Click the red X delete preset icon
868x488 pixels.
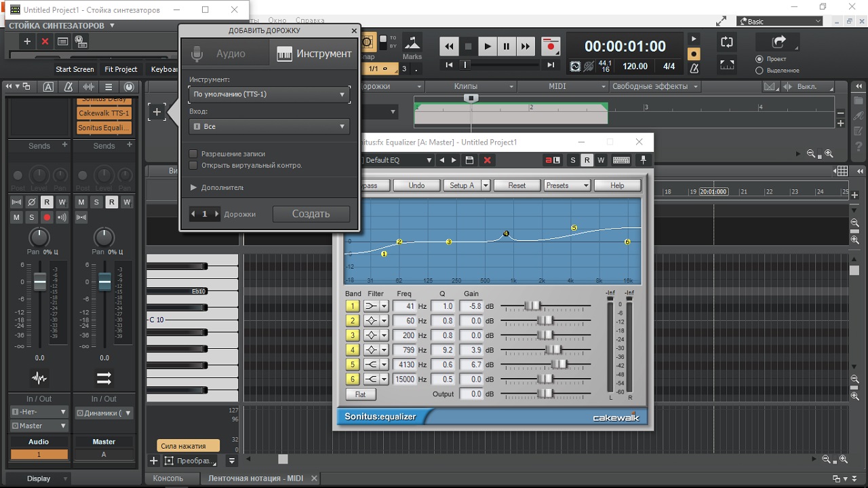[x=486, y=160]
